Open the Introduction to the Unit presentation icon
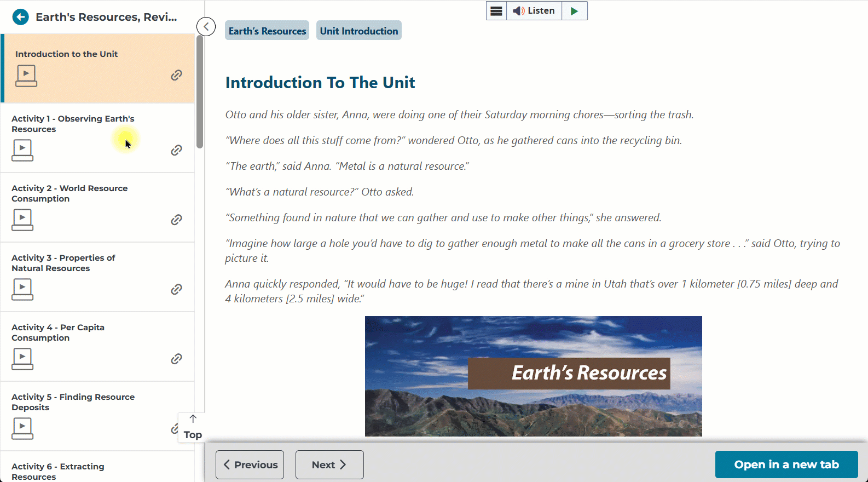Image resolution: width=868 pixels, height=482 pixels. tap(26, 76)
